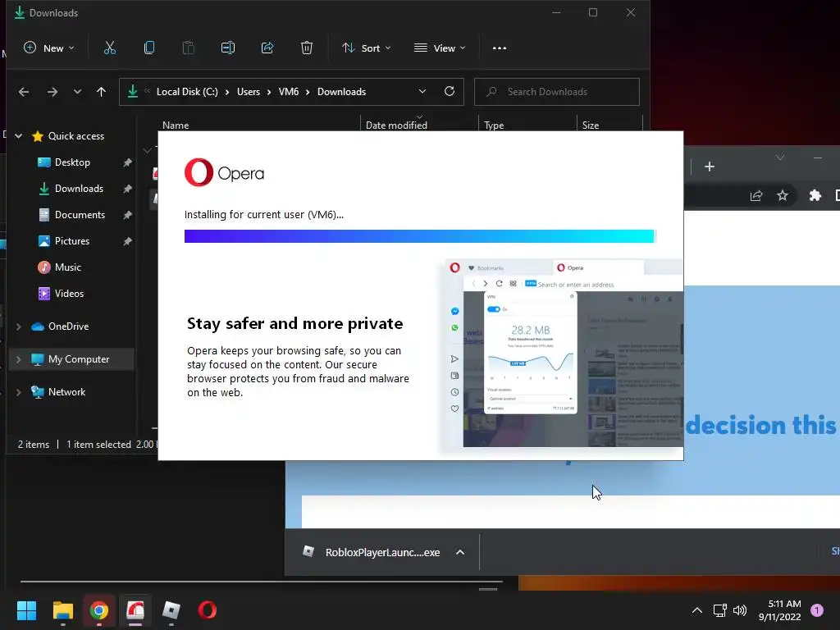Open the notification badge in tray

point(817,609)
